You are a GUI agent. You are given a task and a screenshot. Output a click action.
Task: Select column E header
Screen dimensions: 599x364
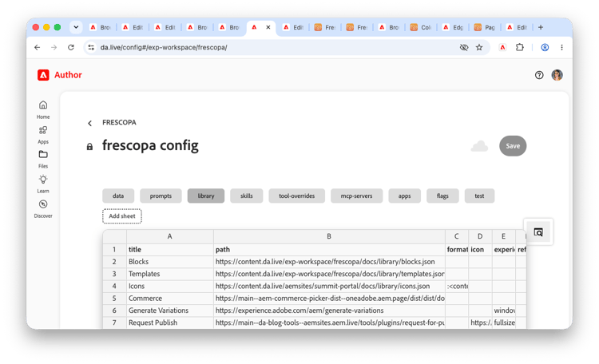tap(503, 236)
